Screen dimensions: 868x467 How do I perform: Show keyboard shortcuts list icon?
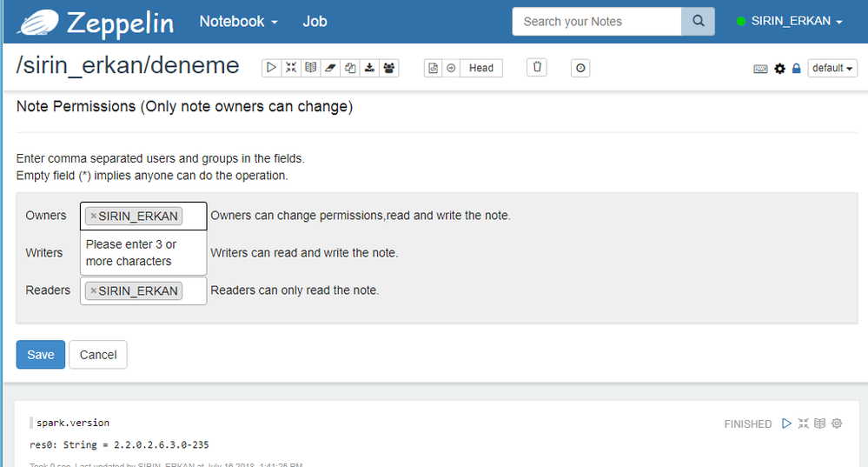click(760, 69)
